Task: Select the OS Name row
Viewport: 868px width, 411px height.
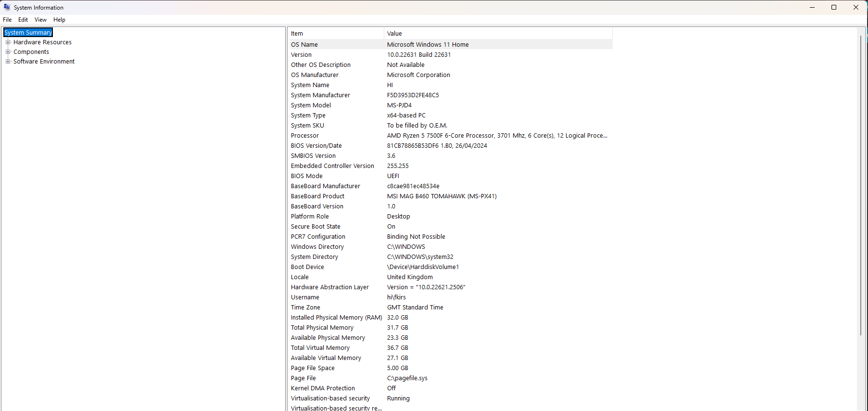Action: [x=450, y=44]
